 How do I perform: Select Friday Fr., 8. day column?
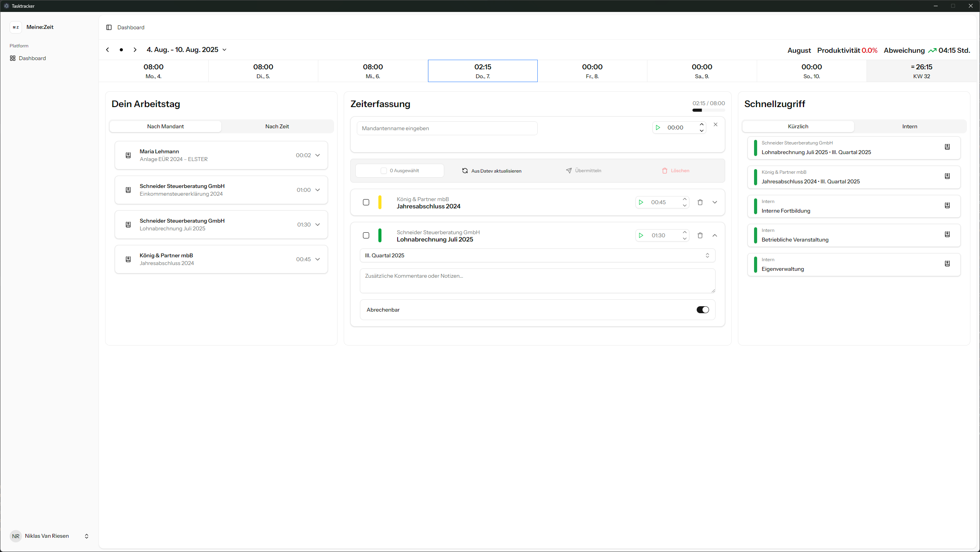(x=592, y=71)
